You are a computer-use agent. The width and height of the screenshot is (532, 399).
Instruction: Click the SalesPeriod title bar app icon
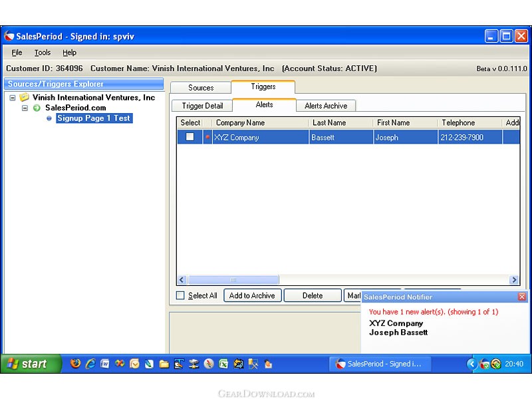pos(9,36)
